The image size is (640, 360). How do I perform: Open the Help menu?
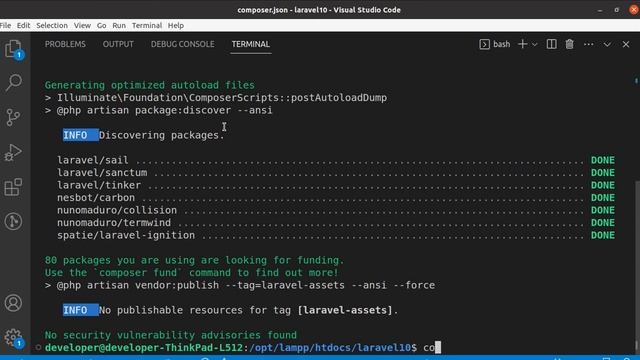tap(176, 25)
